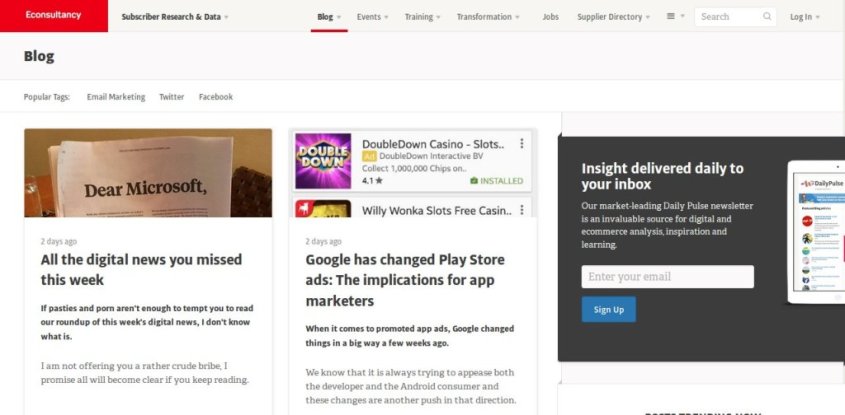The image size is (845, 415).
Task: Expand the Events dropdown menu
Action: tap(373, 17)
